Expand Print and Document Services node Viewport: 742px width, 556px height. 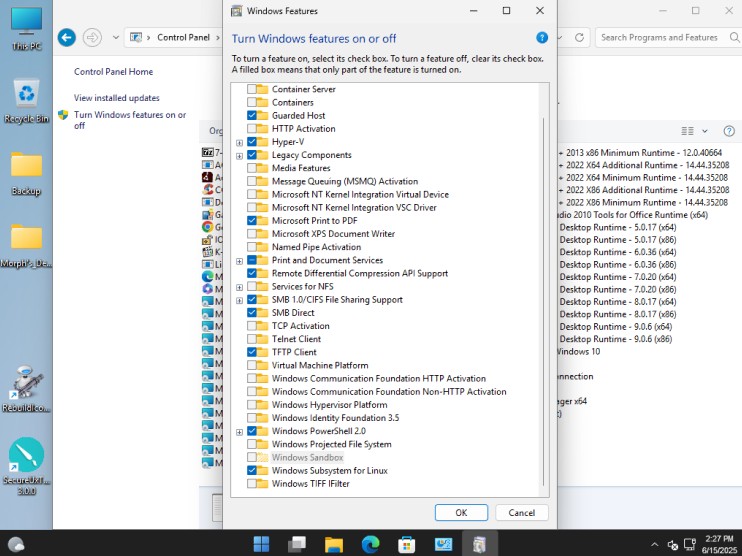click(239, 261)
